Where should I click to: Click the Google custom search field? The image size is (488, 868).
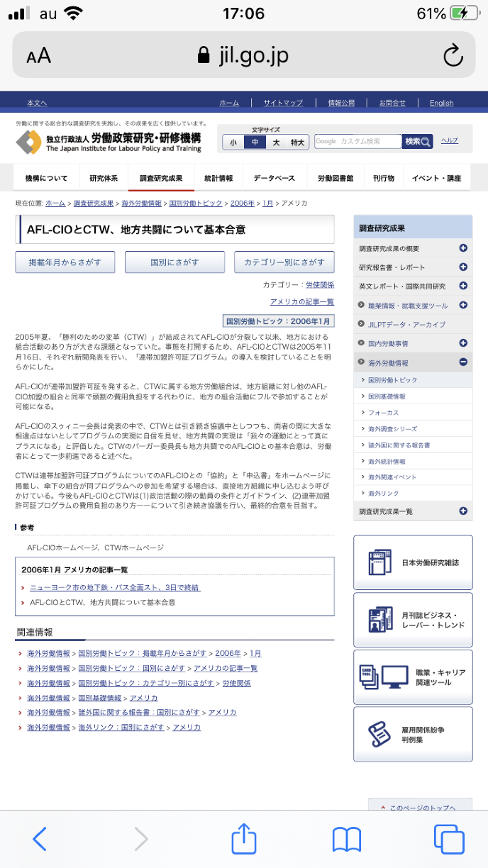[357, 142]
